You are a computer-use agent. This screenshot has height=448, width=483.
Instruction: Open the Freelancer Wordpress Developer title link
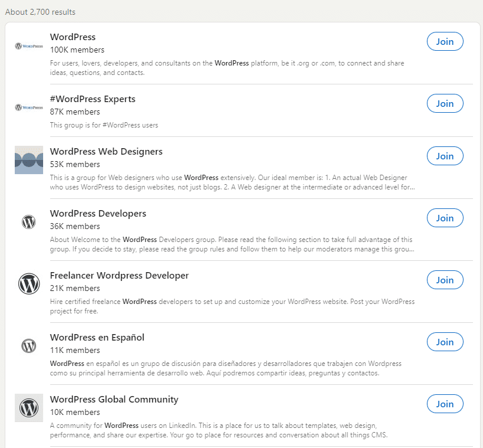119,275
